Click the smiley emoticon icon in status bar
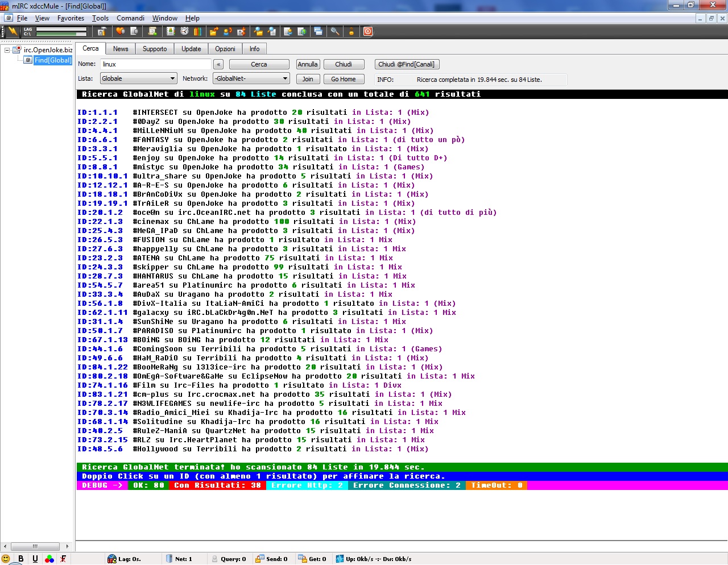Image resolution: width=728 pixels, height=565 pixels. 7,558
